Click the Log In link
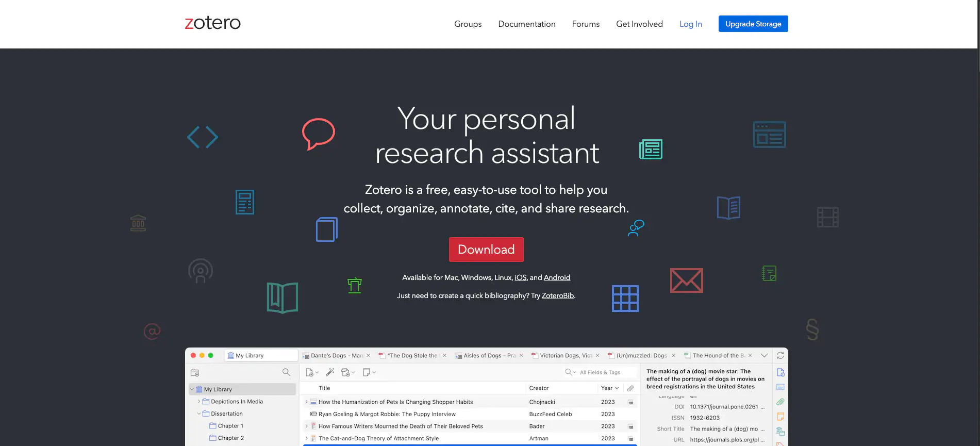This screenshot has width=980, height=446. click(690, 24)
